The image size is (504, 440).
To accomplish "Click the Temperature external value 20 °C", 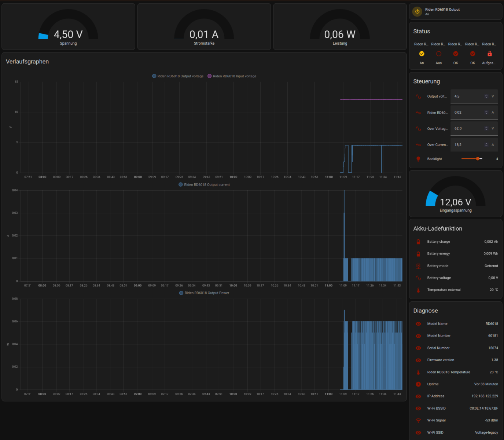I will 494,290.
